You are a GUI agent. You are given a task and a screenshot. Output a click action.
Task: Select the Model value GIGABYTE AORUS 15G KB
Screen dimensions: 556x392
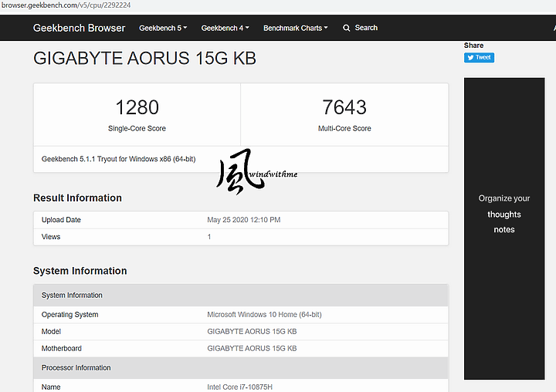[x=252, y=331]
